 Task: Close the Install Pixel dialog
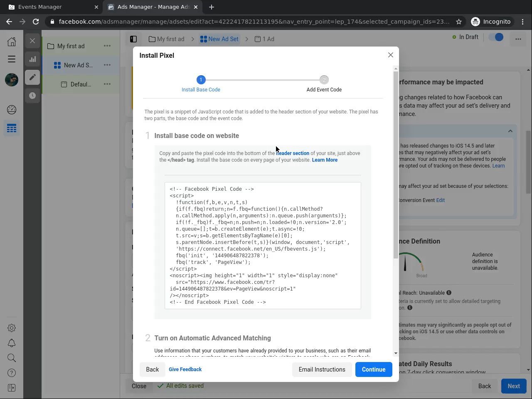click(390, 55)
